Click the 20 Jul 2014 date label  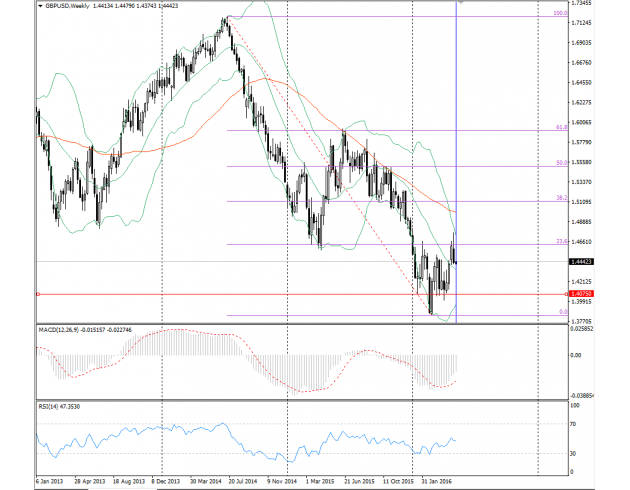[247, 479]
